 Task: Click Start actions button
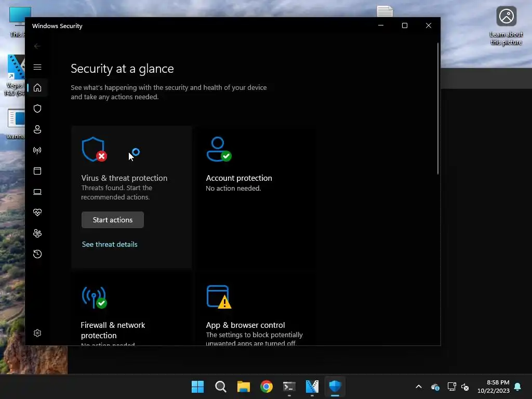[x=113, y=220]
